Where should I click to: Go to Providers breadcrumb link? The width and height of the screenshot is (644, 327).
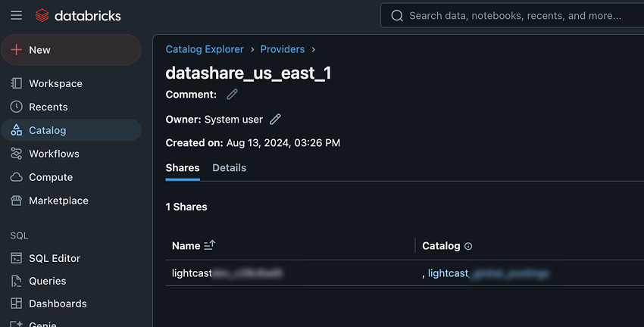point(283,49)
